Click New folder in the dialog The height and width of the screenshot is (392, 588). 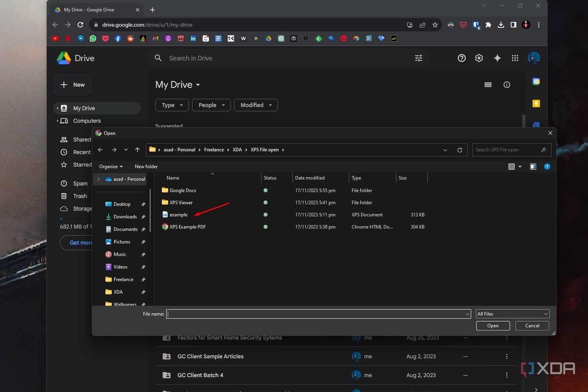pyautogui.click(x=146, y=167)
